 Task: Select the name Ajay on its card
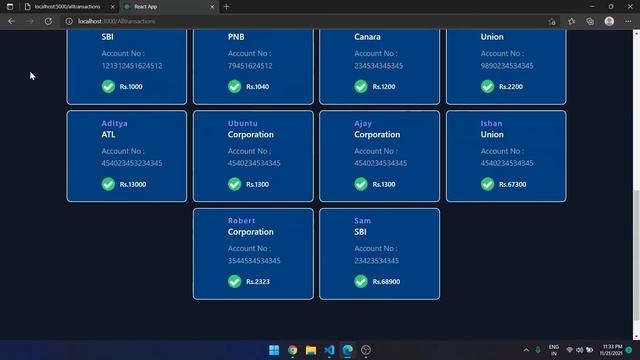coord(363,123)
